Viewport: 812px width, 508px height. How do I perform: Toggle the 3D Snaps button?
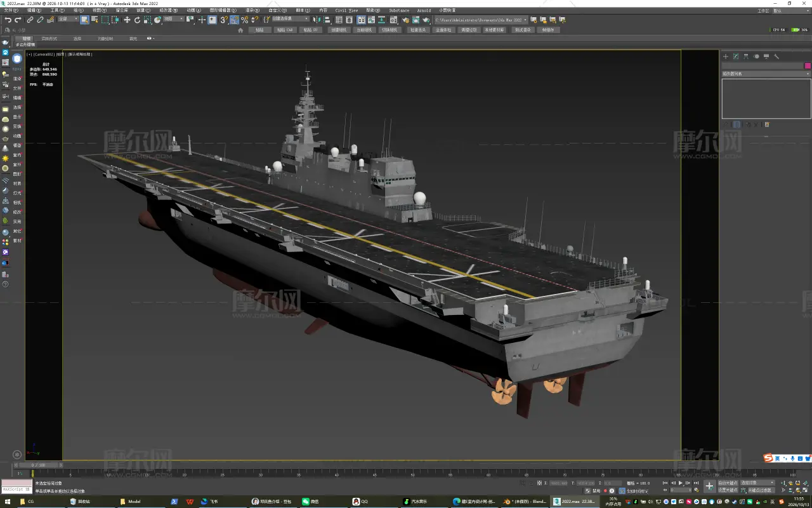(223, 20)
